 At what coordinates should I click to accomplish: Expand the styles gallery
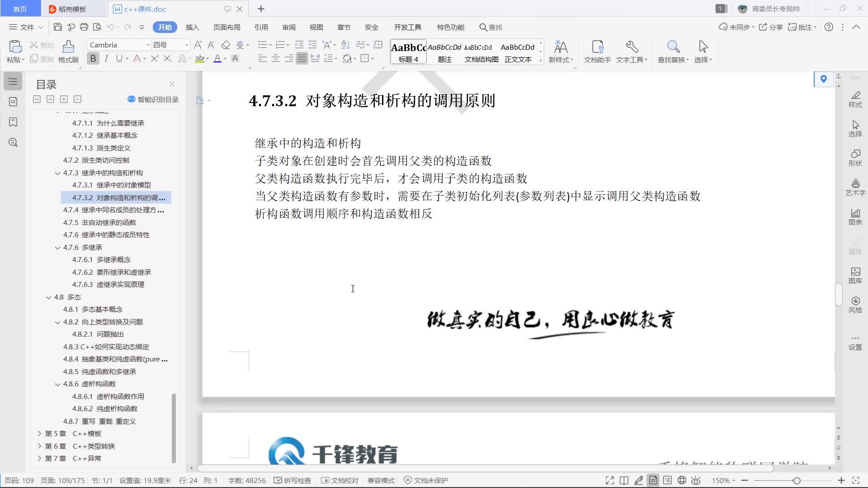[541, 60]
